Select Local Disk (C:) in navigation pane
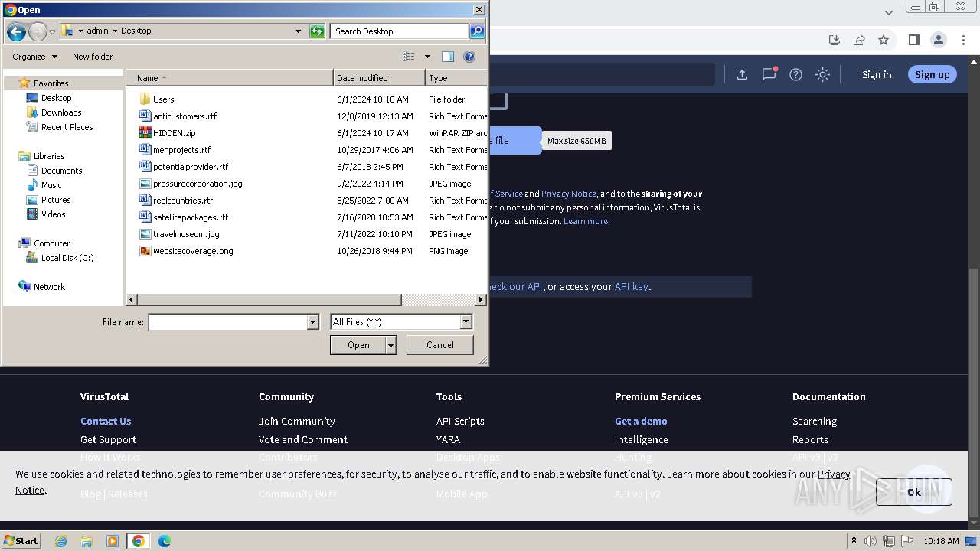Screen dimensions: 980x551 67,258
